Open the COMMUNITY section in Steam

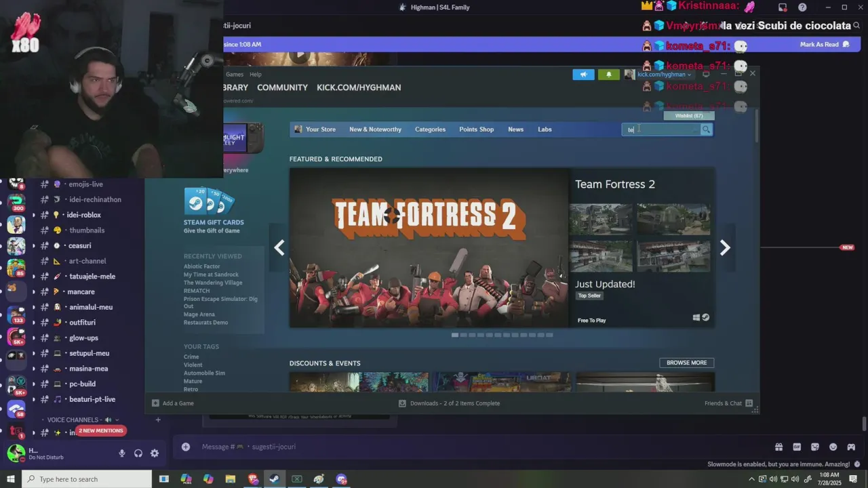(x=282, y=87)
